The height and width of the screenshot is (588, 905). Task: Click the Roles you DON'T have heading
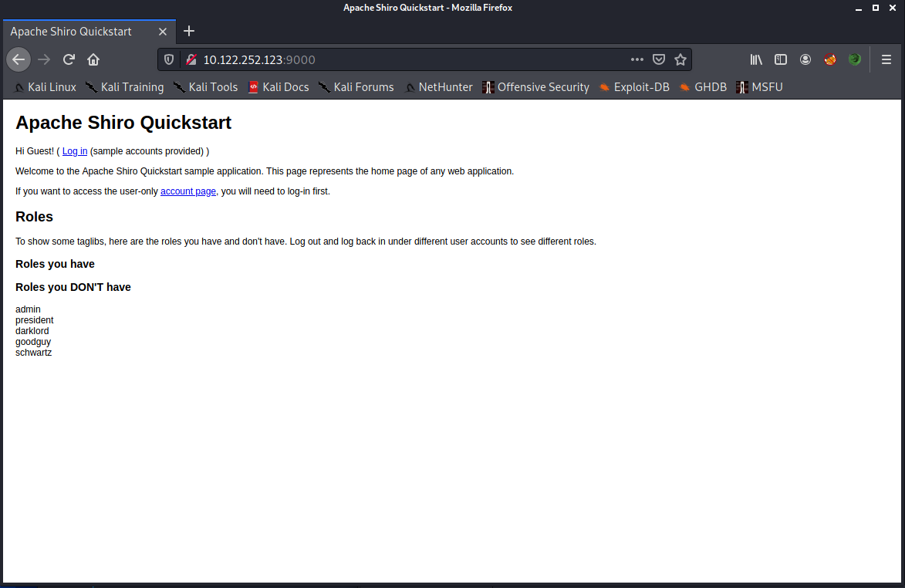pos(73,287)
